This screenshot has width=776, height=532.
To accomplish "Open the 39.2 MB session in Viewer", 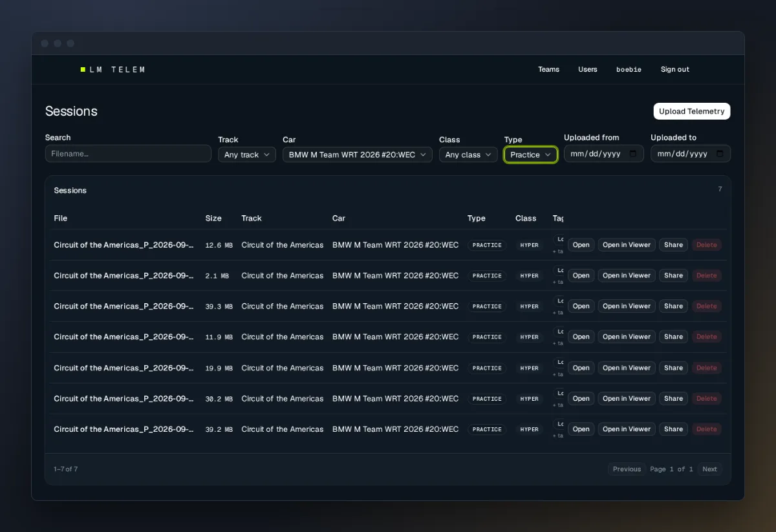I will point(627,429).
